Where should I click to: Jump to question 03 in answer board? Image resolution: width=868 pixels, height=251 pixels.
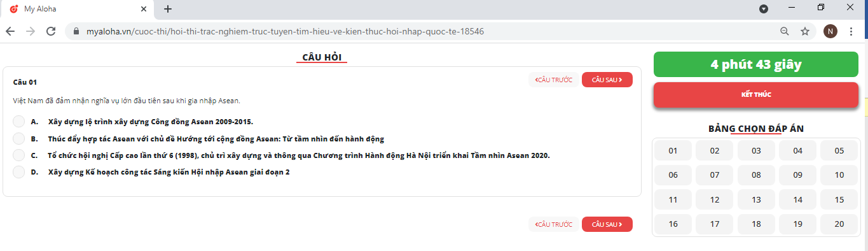click(756, 150)
